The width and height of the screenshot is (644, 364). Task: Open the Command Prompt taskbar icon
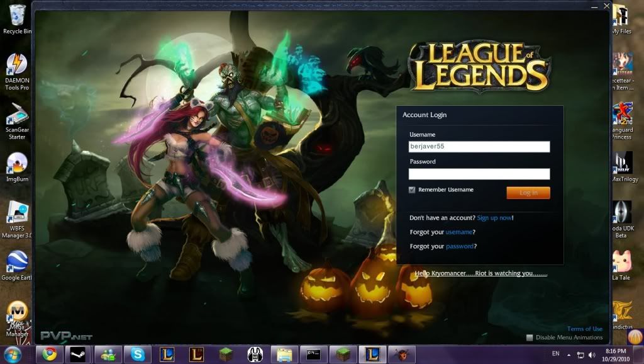tap(313, 355)
